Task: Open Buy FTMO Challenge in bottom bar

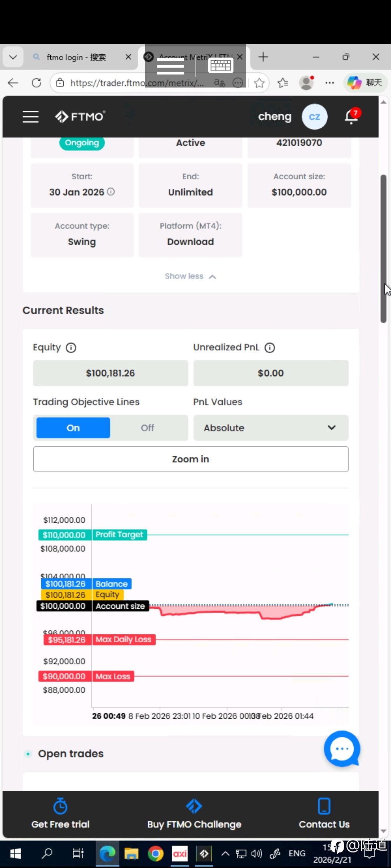Action: click(x=194, y=814)
